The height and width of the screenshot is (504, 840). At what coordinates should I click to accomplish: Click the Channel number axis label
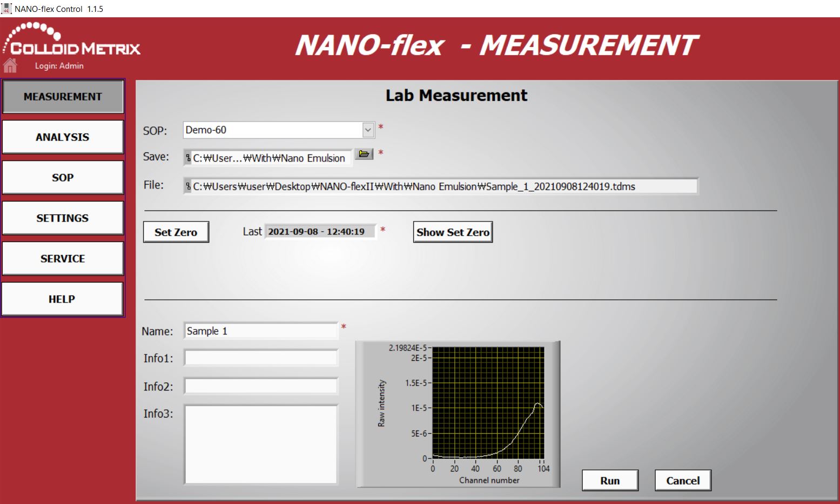tap(489, 480)
